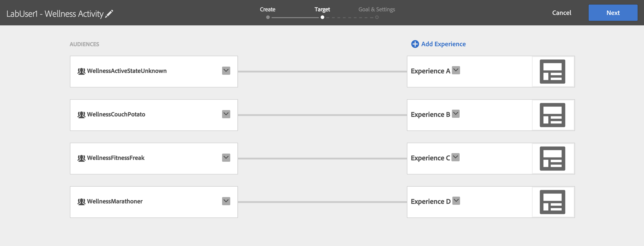Expand the WellnessFitnessFreak audience dropdown

point(226,158)
